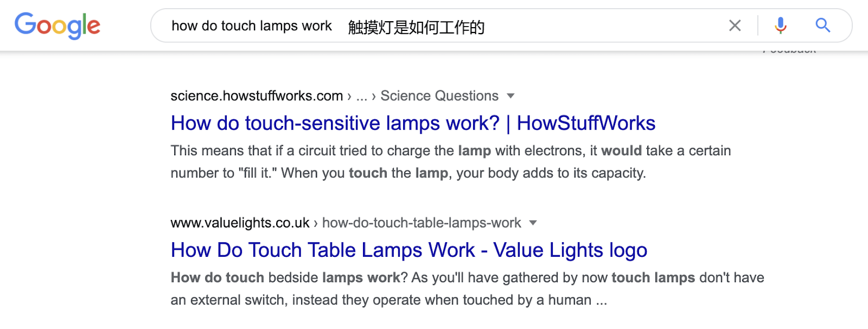Click the Chinese text in the search box

click(416, 27)
